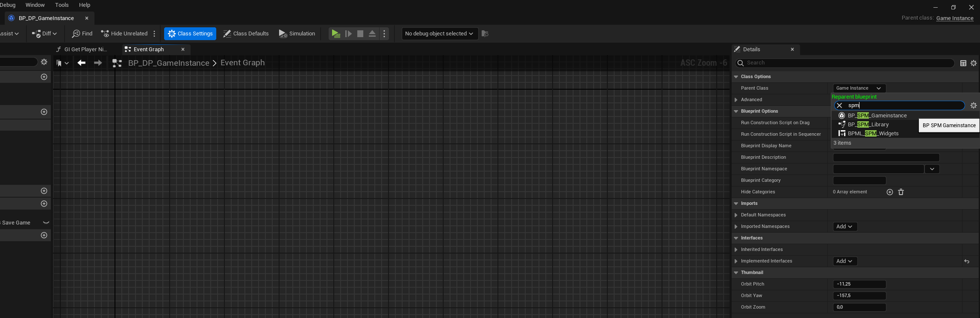Image resolution: width=980 pixels, height=318 pixels.
Task: Click the Game Instance parent class link
Action: [954, 18]
